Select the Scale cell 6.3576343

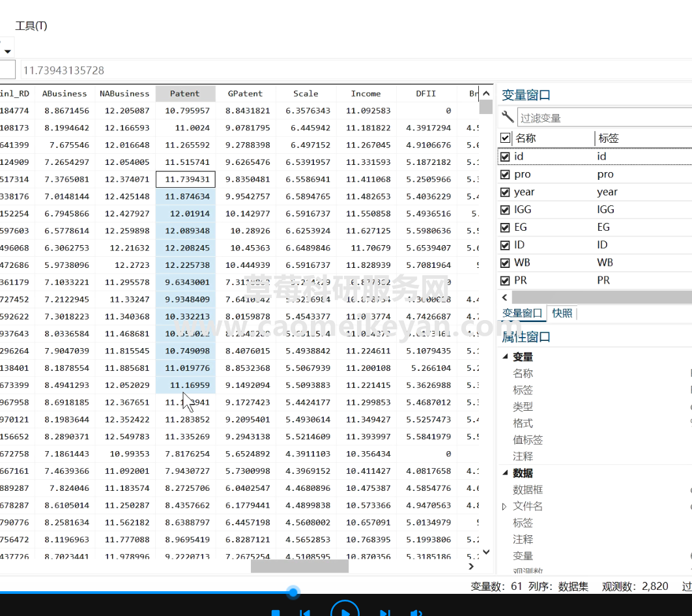[x=307, y=110]
